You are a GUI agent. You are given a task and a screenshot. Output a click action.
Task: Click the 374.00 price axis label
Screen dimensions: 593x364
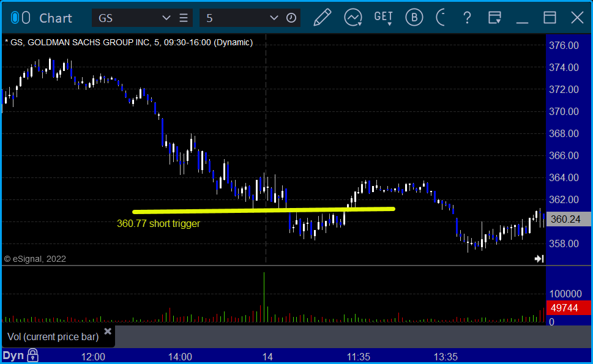click(x=564, y=68)
